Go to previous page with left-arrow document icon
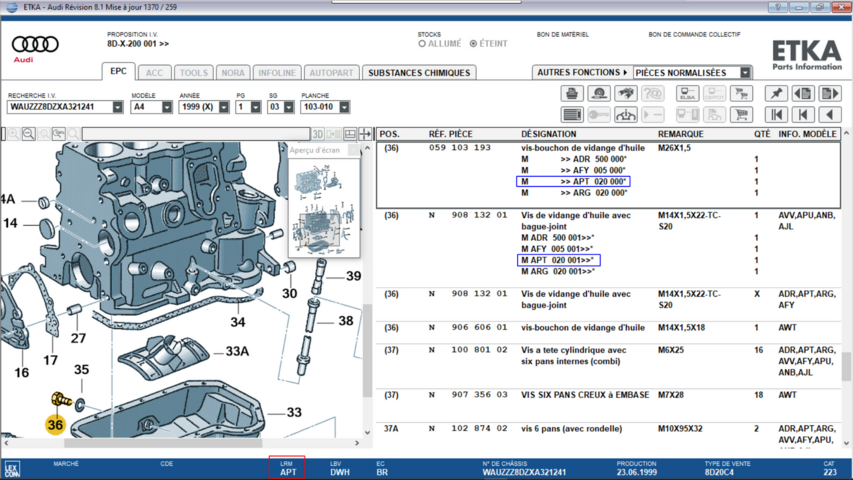The width and height of the screenshot is (853, 480). 803,94
